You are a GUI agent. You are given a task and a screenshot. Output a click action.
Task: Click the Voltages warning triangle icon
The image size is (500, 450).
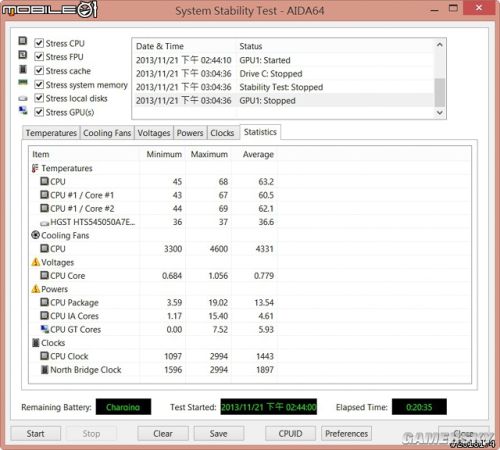36,262
